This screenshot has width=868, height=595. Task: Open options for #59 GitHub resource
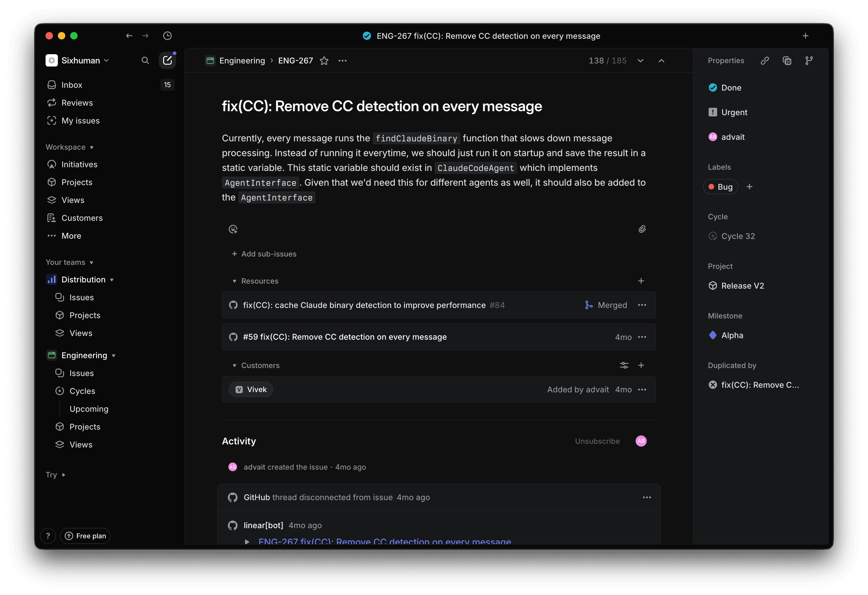pos(642,337)
